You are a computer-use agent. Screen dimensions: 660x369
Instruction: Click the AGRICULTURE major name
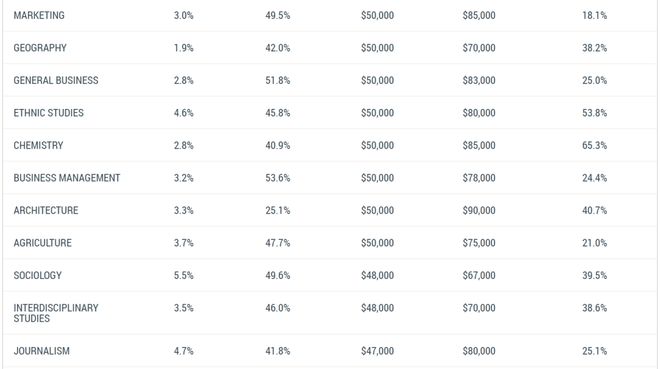coord(43,243)
